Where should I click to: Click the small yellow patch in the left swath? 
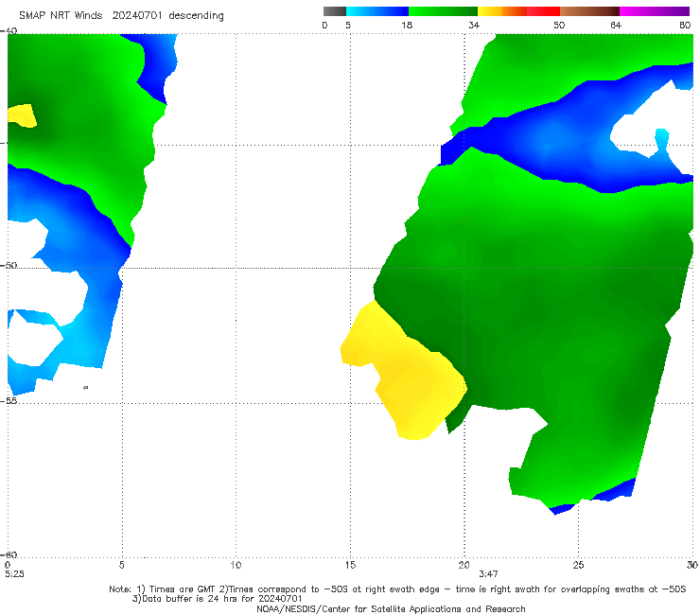pos(23,115)
